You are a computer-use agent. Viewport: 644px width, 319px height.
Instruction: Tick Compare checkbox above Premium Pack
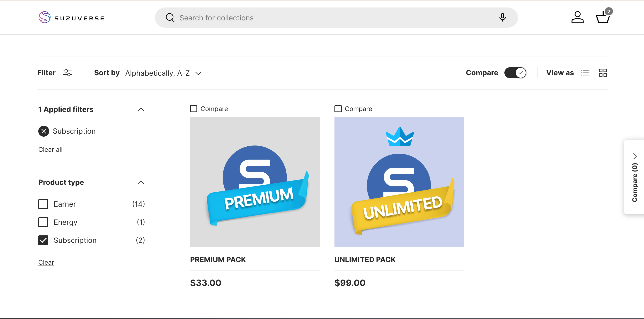194,109
